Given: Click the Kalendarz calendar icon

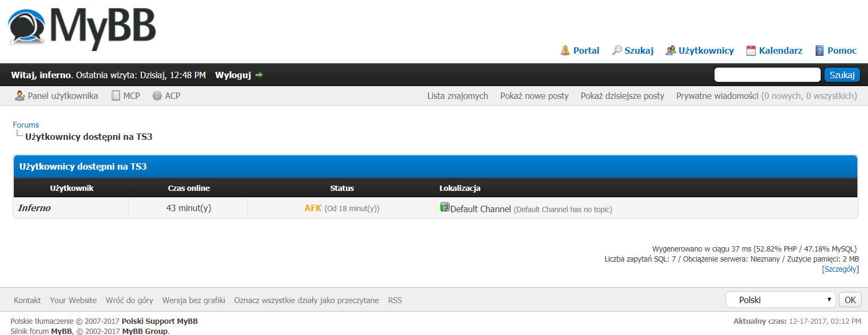Looking at the screenshot, I should (751, 51).
